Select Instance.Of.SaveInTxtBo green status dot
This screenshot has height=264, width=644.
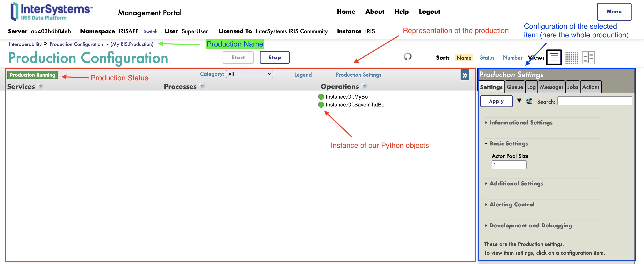click(321, 105)
